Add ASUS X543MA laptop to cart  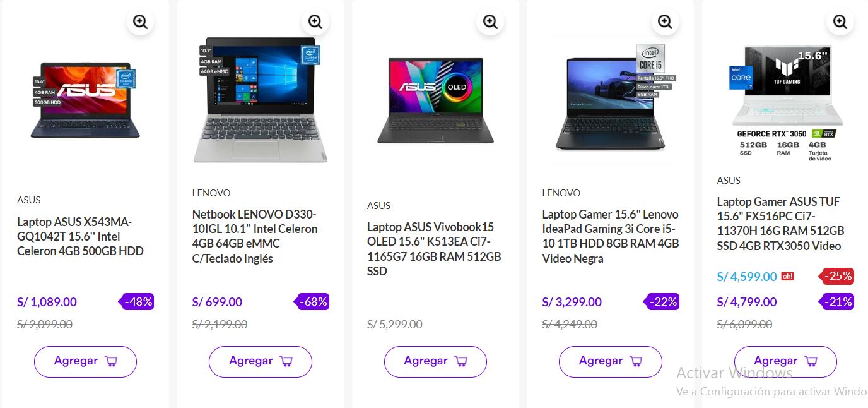pos(85,361)
